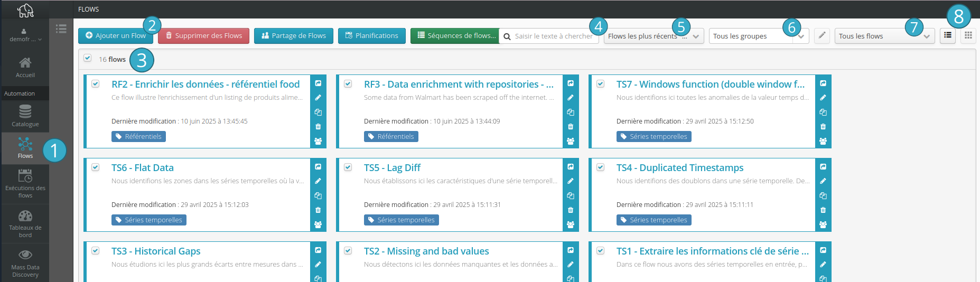Open the RF3 flow using its open icon
The image size is (980, 282).
pyautogui.click(x=571, y=83)
